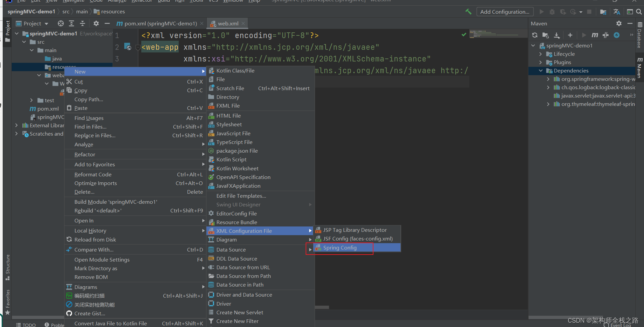This screenshot has width=644, height=327.
Task: Show more Maven toolbar actions chevron
Action: 631,35
